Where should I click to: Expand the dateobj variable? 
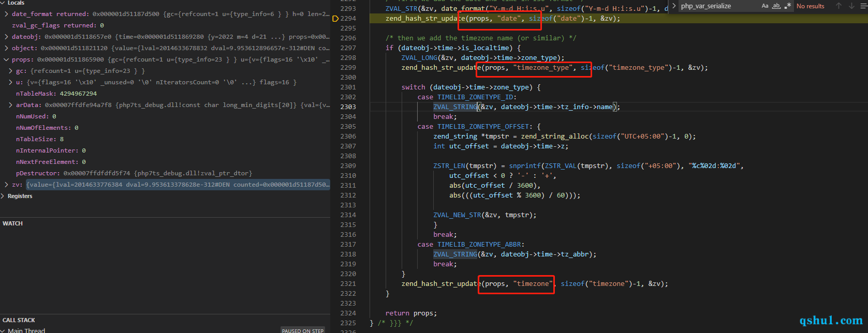tap(6, 37)
